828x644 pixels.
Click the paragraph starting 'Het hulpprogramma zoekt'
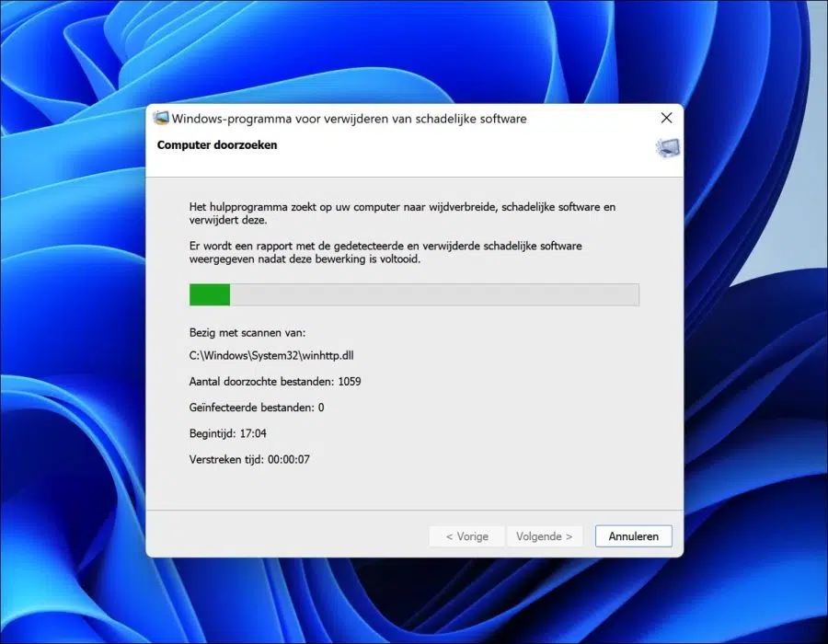(402, 213)
